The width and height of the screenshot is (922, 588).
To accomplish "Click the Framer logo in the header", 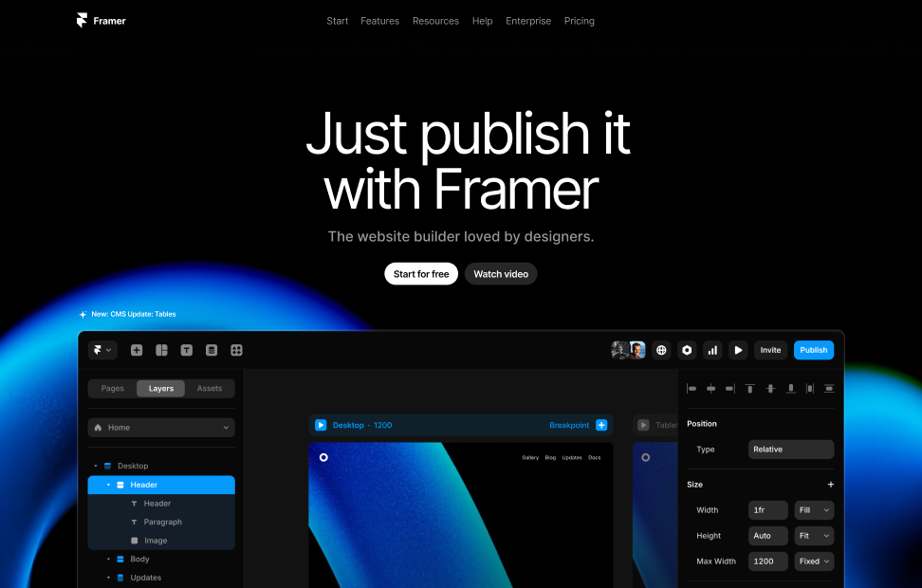I will [101, 21].
